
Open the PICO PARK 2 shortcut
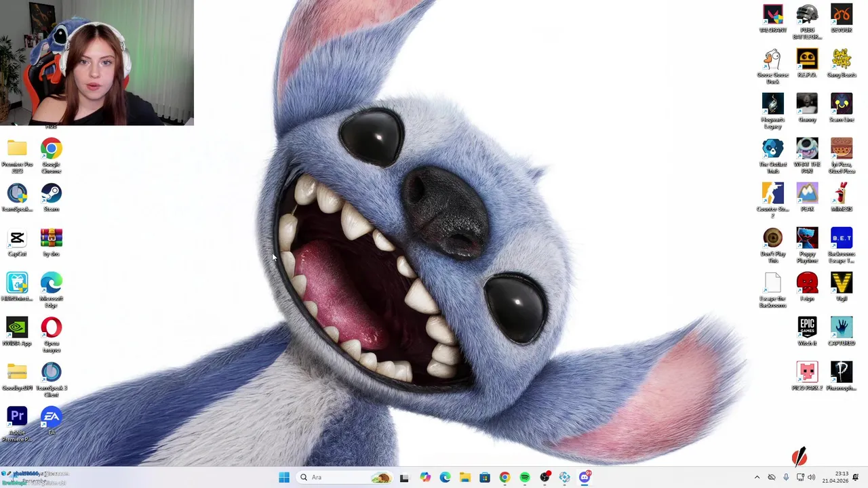click(807, 377)
